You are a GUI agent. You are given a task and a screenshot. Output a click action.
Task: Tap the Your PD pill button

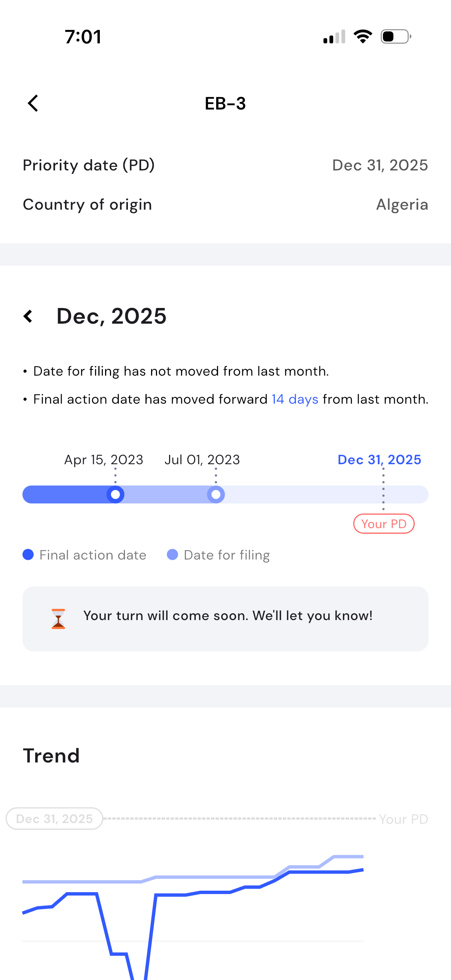(383, 524)
